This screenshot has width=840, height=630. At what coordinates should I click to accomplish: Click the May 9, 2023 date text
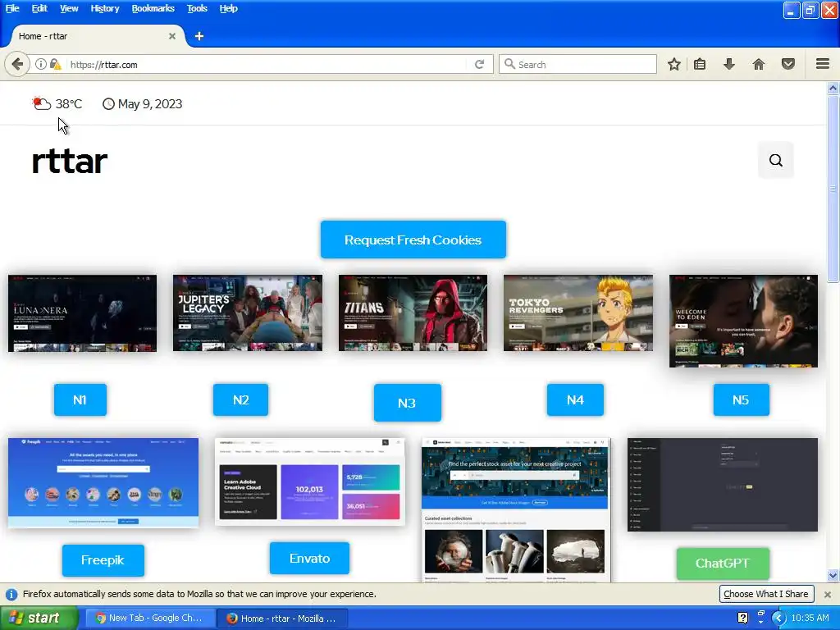tap(150, 104)
